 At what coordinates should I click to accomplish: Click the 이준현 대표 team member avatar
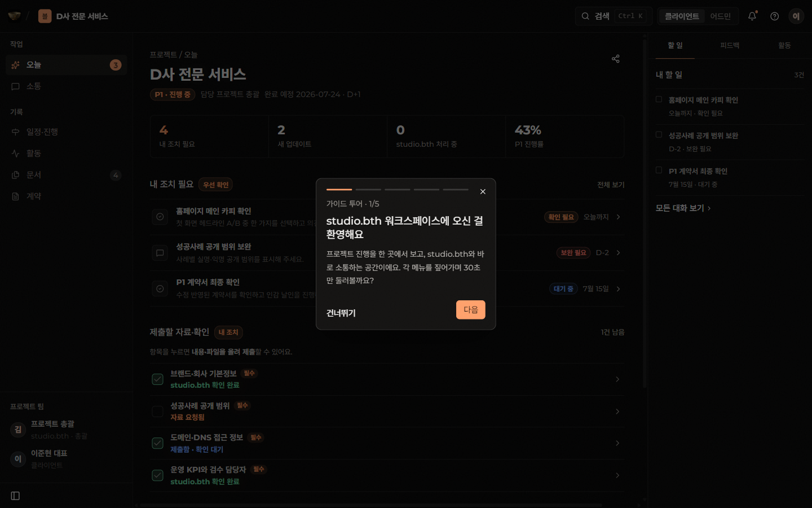pos(18,459)
